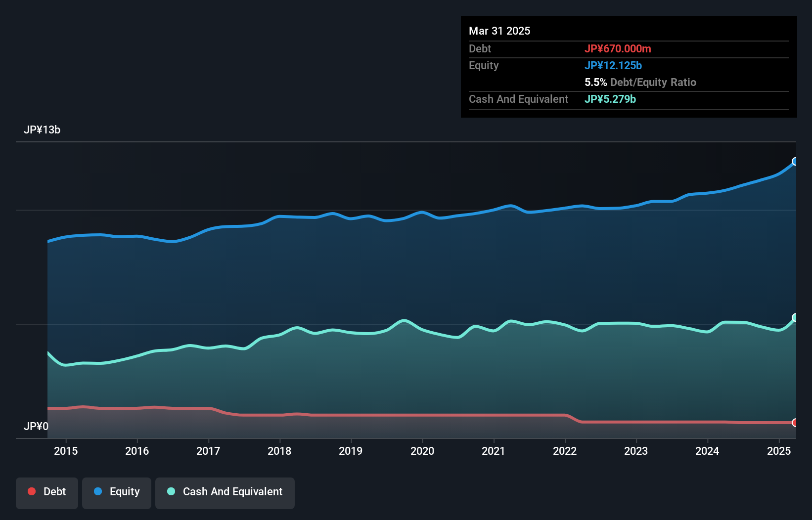Click the 2020 year label on the axis
Screen dimensions: 812x520
(x=422, y=451)
